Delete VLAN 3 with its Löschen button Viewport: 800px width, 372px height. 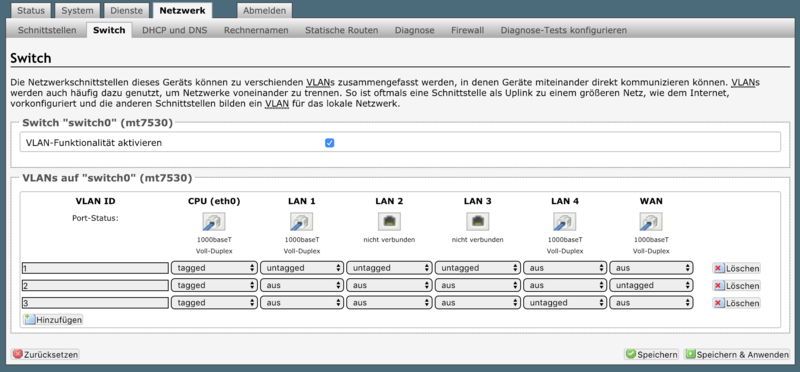click(736, 303)
